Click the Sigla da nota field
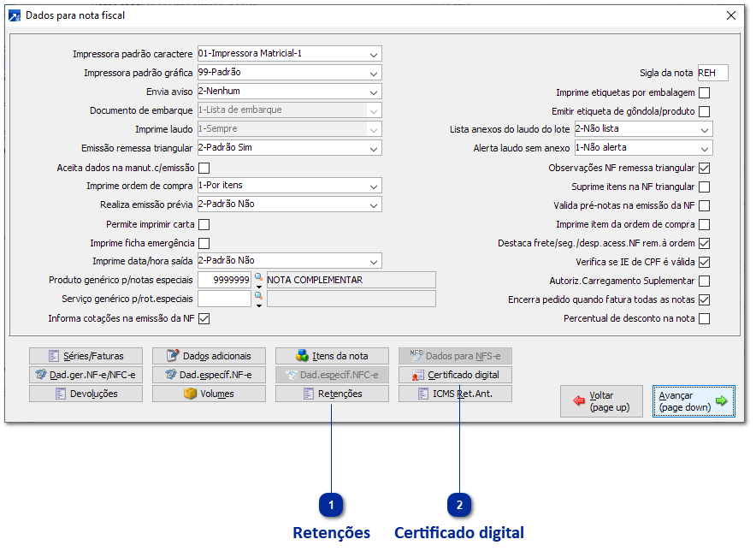The width and height of the screenshot is (756, 557). coord(712,73)
